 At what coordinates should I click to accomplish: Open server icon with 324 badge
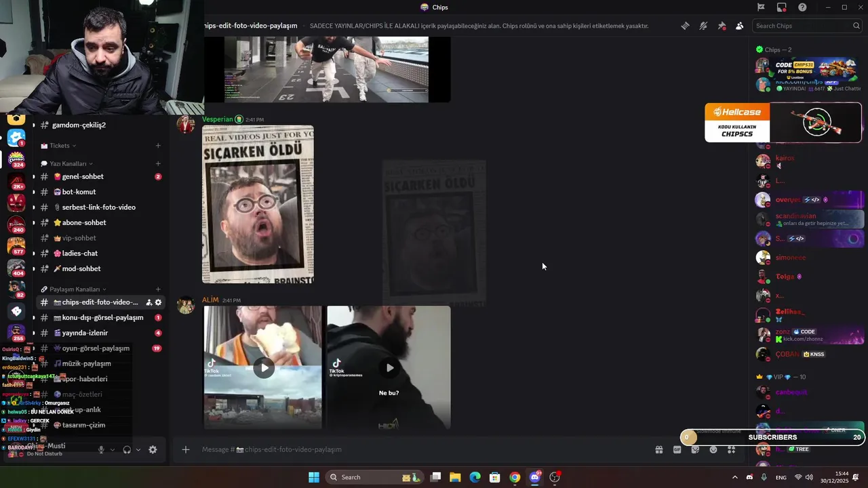[x=16, y=159]
